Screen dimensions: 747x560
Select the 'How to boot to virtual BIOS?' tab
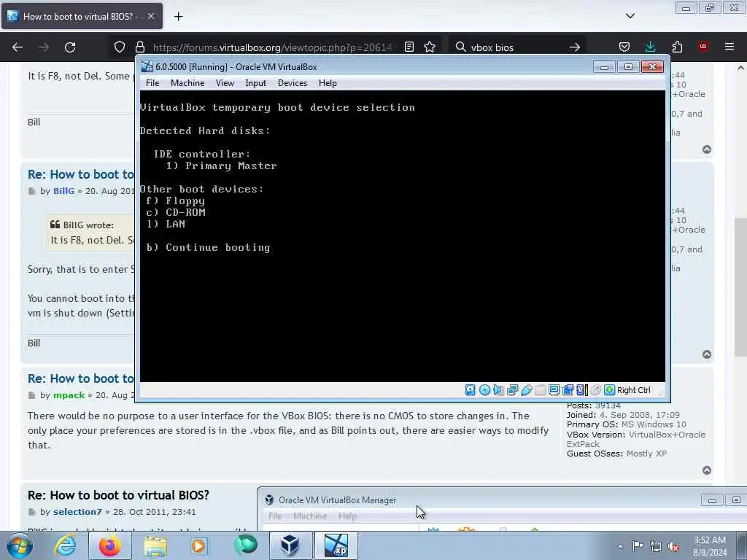pyautogui.click(x=82, y=16)
